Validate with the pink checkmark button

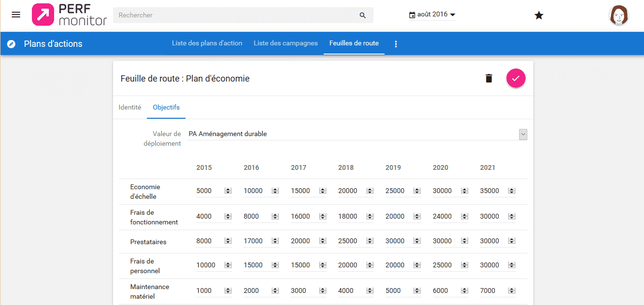[x=516, y=78]
